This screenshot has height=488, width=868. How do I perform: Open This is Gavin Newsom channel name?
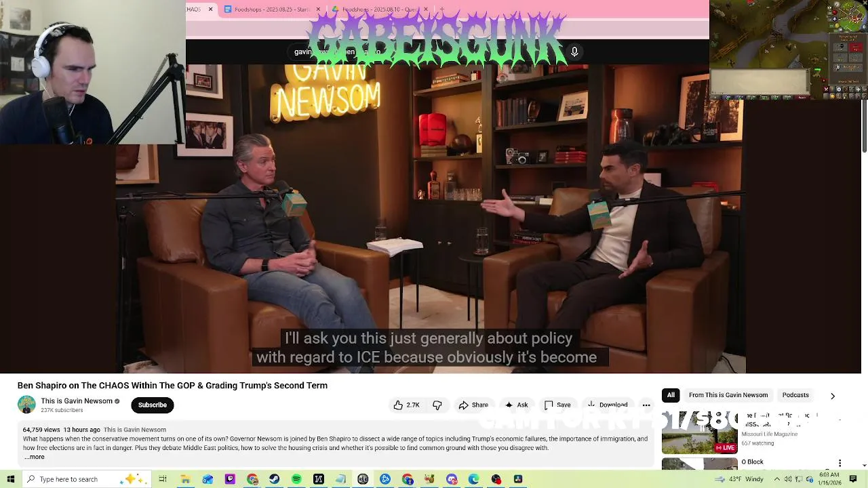pyautogui.click(x=77, y=401)
